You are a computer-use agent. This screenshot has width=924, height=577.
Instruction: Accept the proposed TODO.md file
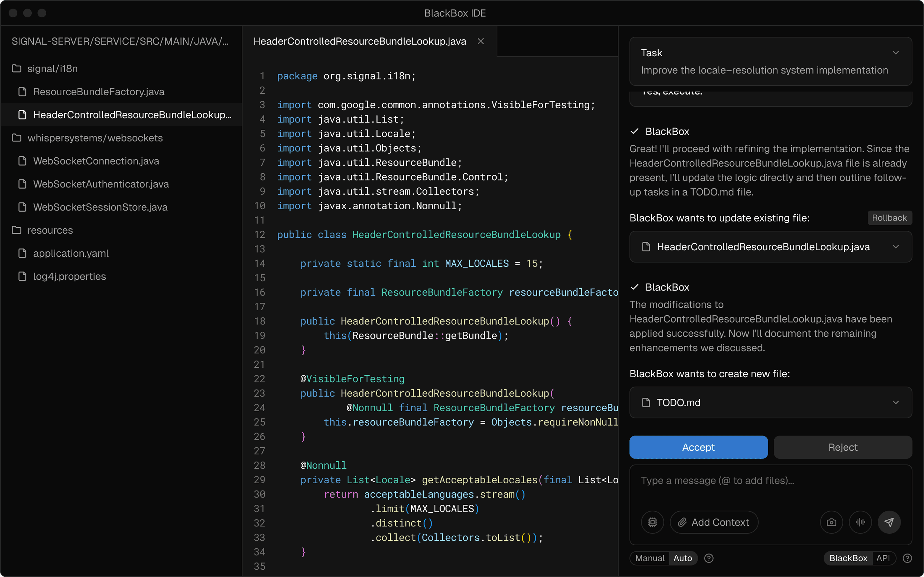point(698,447)
